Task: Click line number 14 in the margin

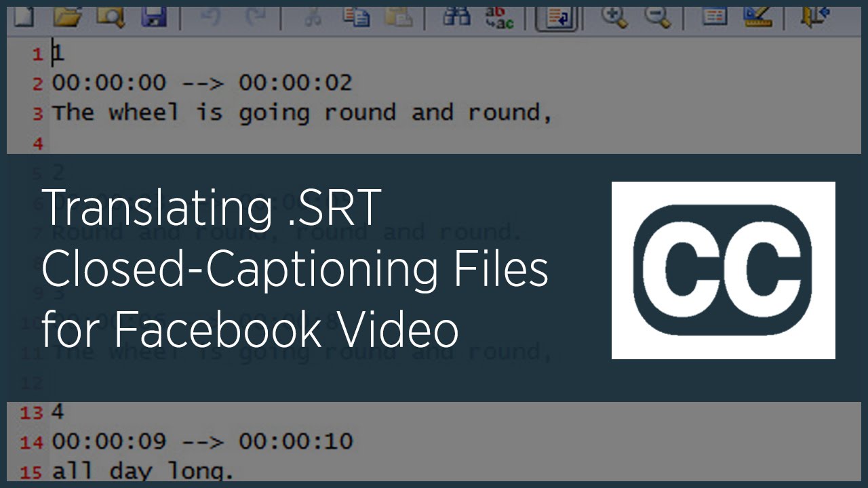Action: tap(32, 443)
